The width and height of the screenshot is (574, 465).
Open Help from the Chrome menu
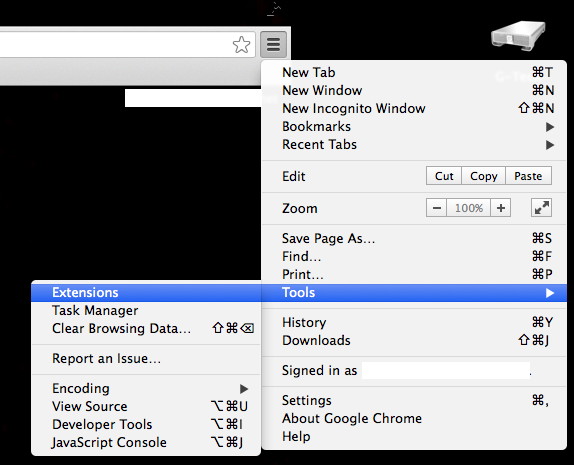point(414,436)
